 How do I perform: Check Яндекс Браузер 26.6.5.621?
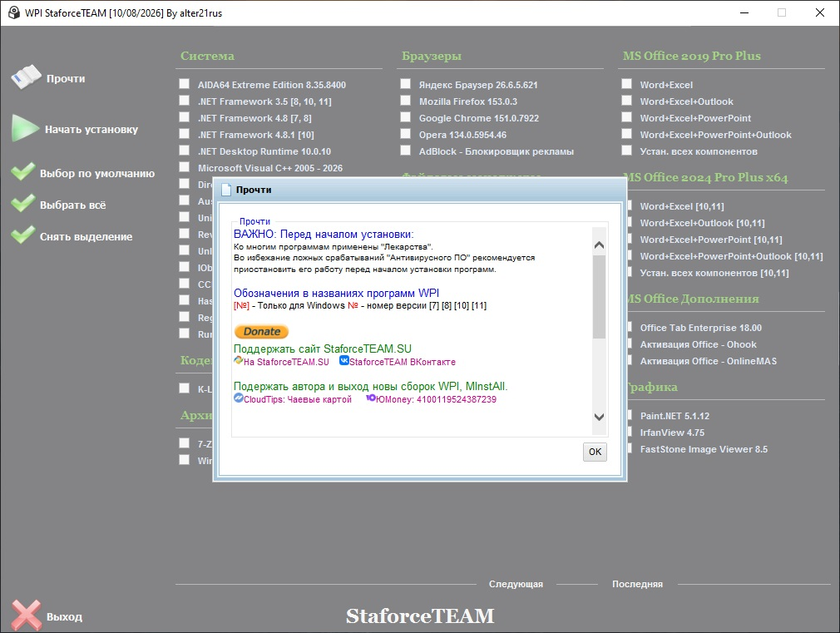[x=406, y=84]
